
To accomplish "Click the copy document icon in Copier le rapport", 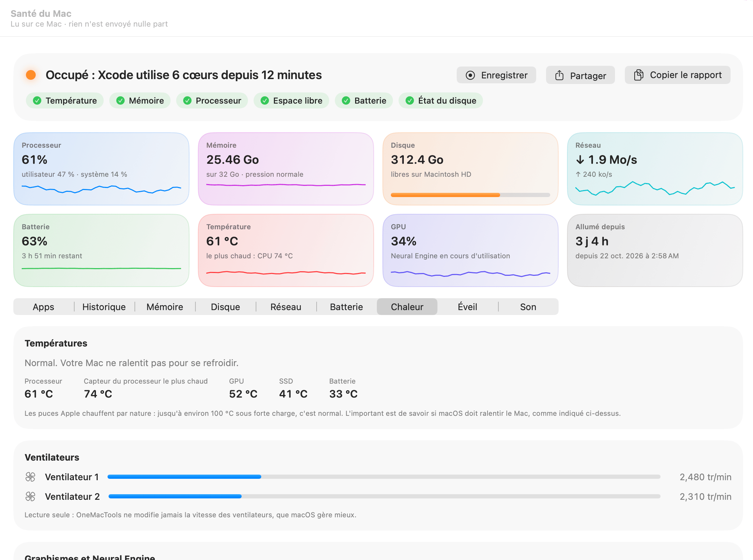I will point(638,75).
